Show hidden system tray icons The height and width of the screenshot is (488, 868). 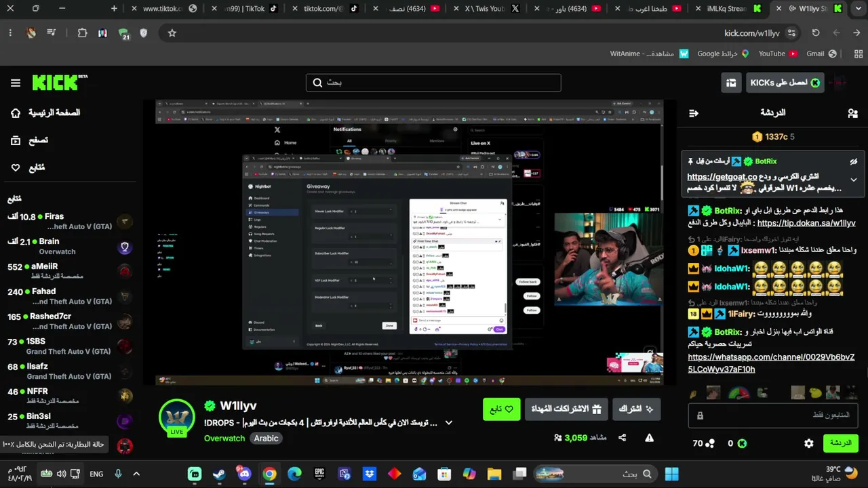click(x=136, y=474)
